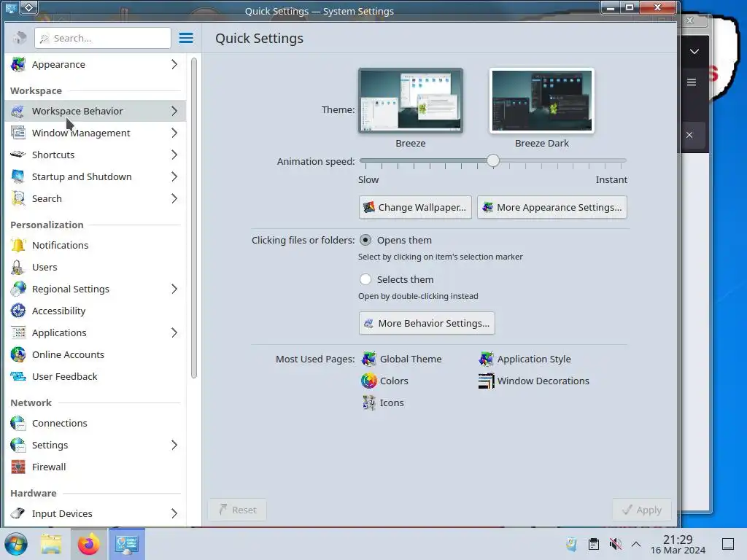Screen dimensions: 747x560
Task: Click the Change Wallpaper button
Action: click(x=415, y=207)
